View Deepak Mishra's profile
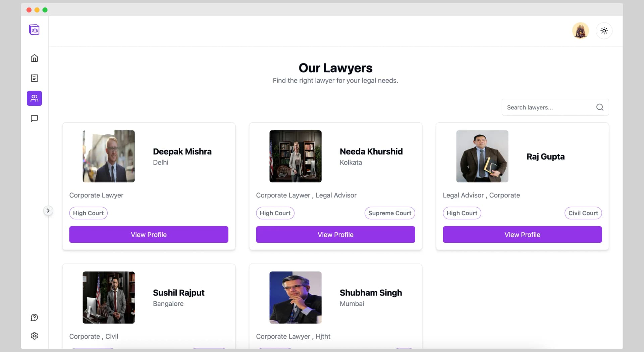This screenshot has height=352, width=644. click(149, 234)
